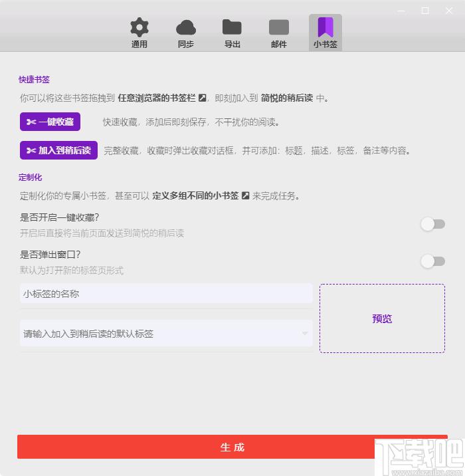Open the 导出 export tab
The height and width of the screenshot is (476, 465).
[232, 33]
